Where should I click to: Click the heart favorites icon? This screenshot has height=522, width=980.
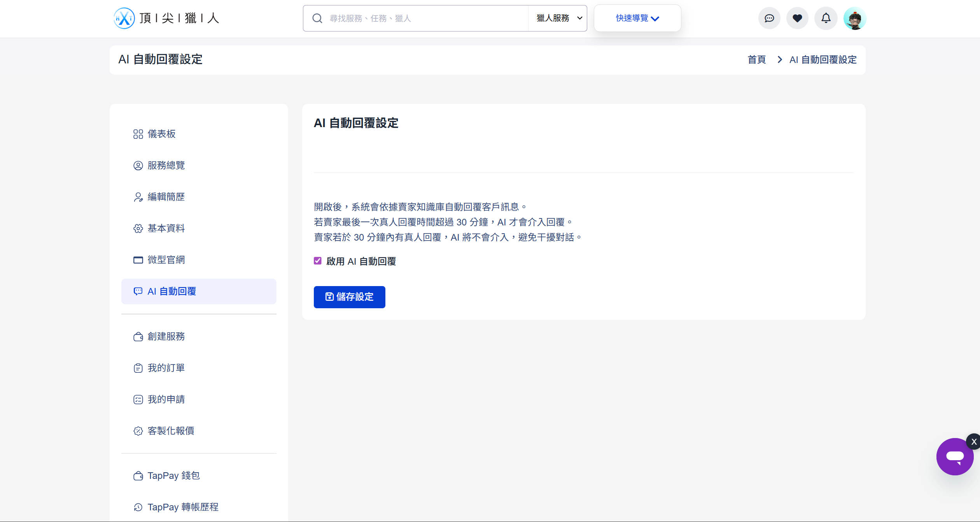coord(797,18)
